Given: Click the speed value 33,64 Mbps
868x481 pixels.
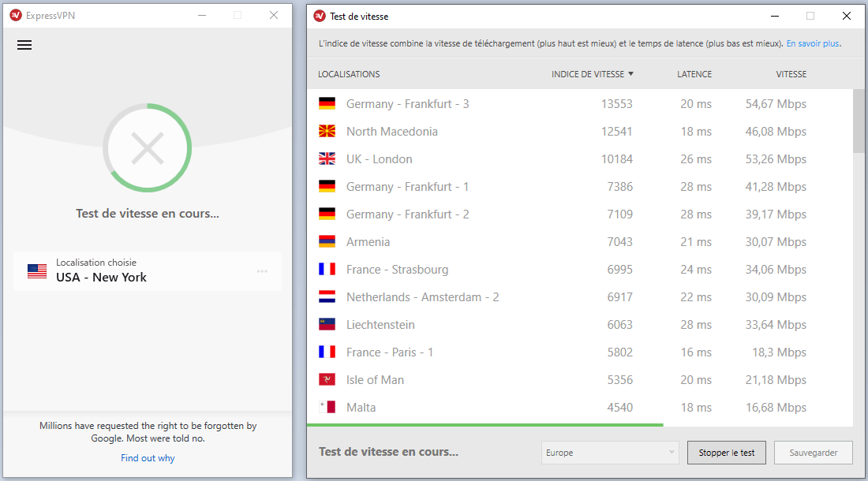Looking at the screenshot, I should pyautogui.click(x=776, y=325).
